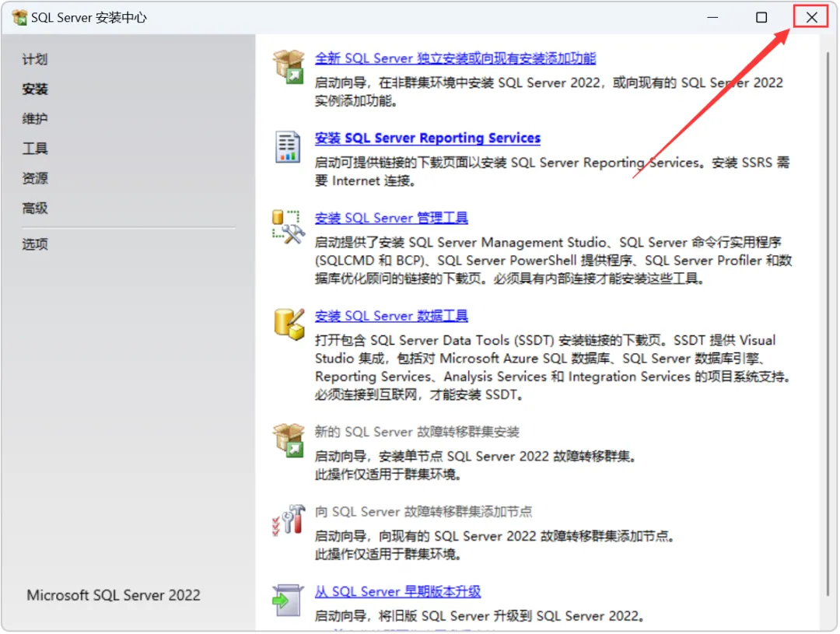The width and height of the screenshot is (840, 634).
Task: Open the 选项 section
Action: pyautogui.click(x=35, y=244)
